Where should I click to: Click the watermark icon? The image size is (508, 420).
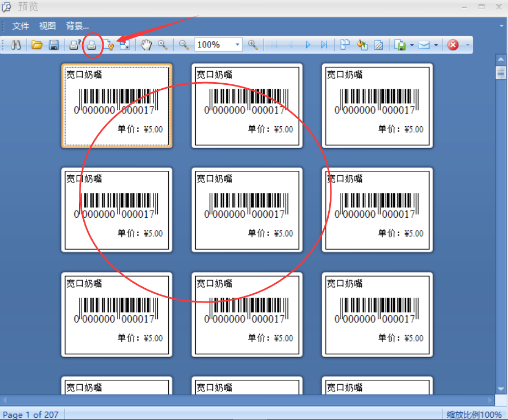(378, 45)
